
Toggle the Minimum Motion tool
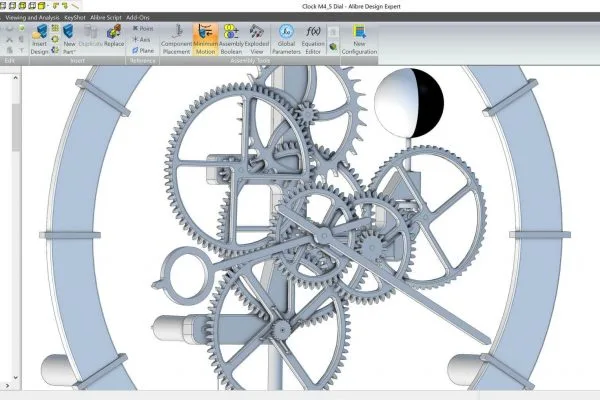pyautogui.click(x=205, y=39)
